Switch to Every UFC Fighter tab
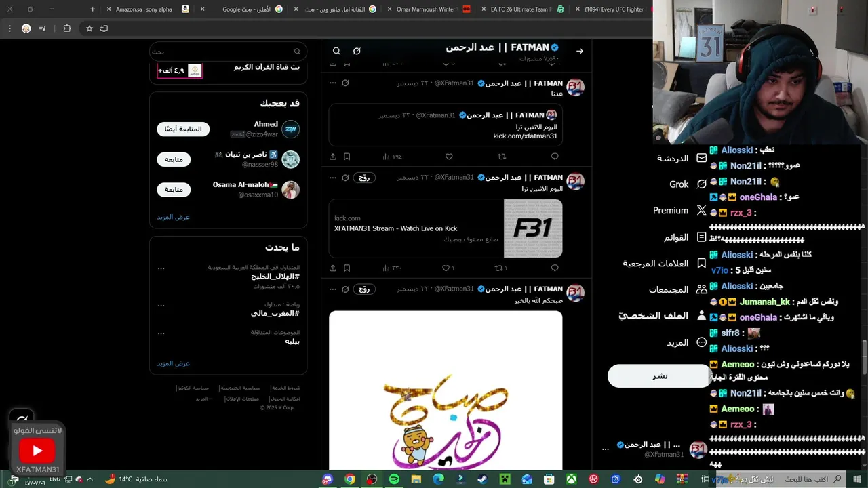The image size is (868, 488). tap(612, 9)
